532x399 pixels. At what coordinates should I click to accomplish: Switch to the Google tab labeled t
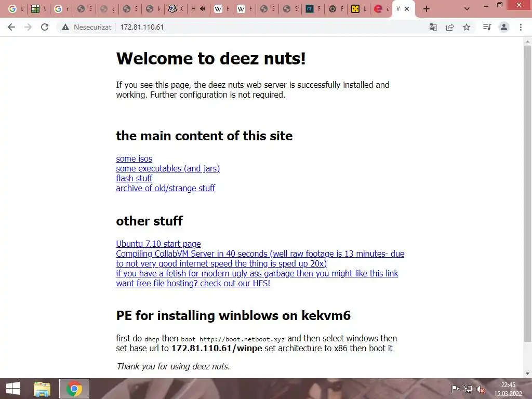click(16, 9)
